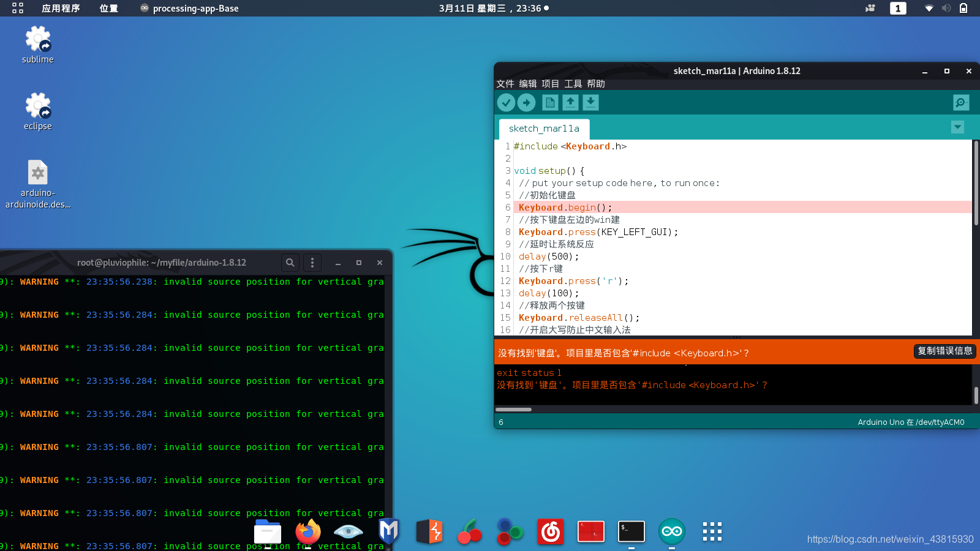
Task: Click the processing-app-Base app menu
Action: tap(189, 8)
